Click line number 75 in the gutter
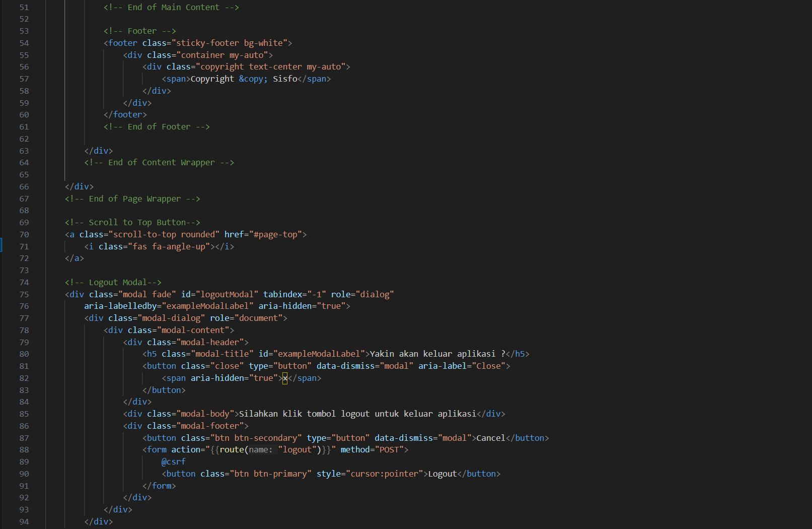812x529 pixels. pos(24,295)
